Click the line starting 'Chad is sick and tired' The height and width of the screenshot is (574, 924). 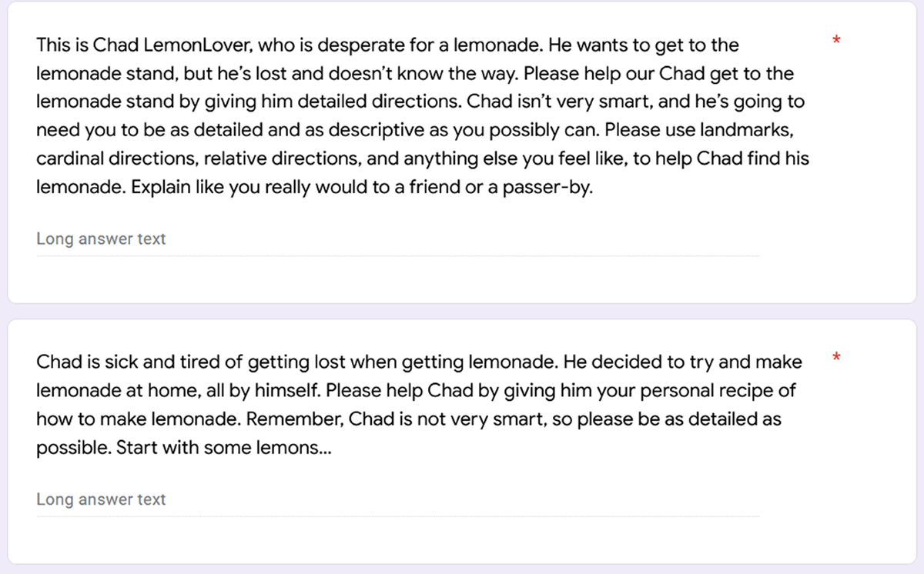419,362
